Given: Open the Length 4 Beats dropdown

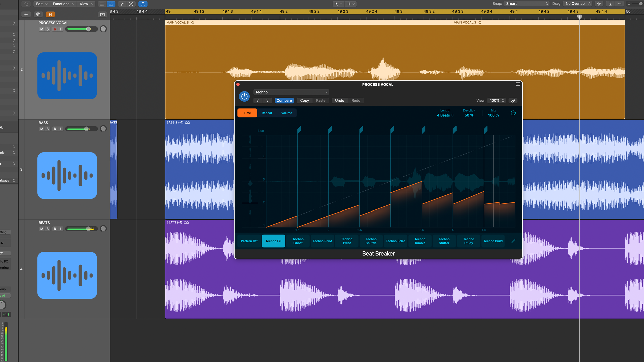Looking at the screenshot, I should click(445, 115).
